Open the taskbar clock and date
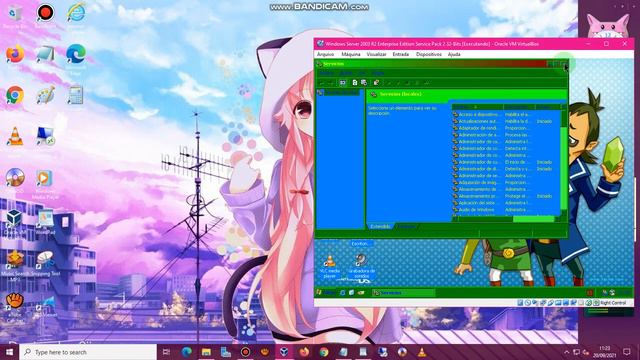The width and height of the screenshot is (640, 360). pyautogui.click(x=604, y=351)
